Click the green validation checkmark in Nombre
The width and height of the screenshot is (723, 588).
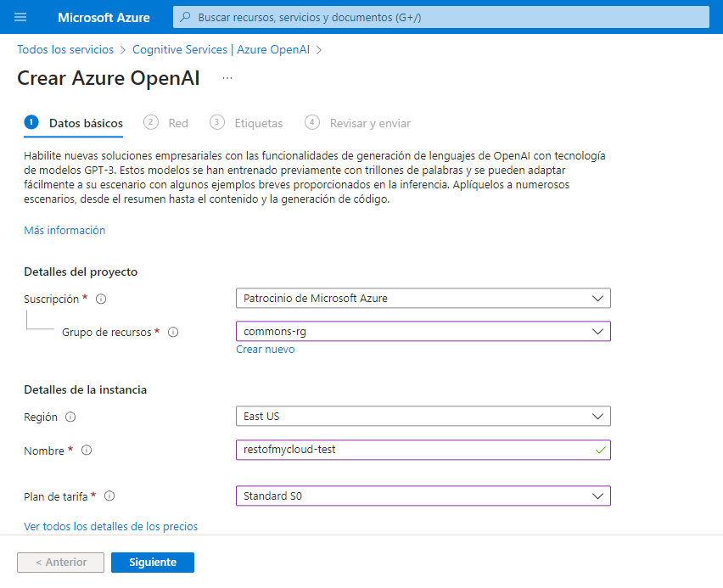click(600, 450)
